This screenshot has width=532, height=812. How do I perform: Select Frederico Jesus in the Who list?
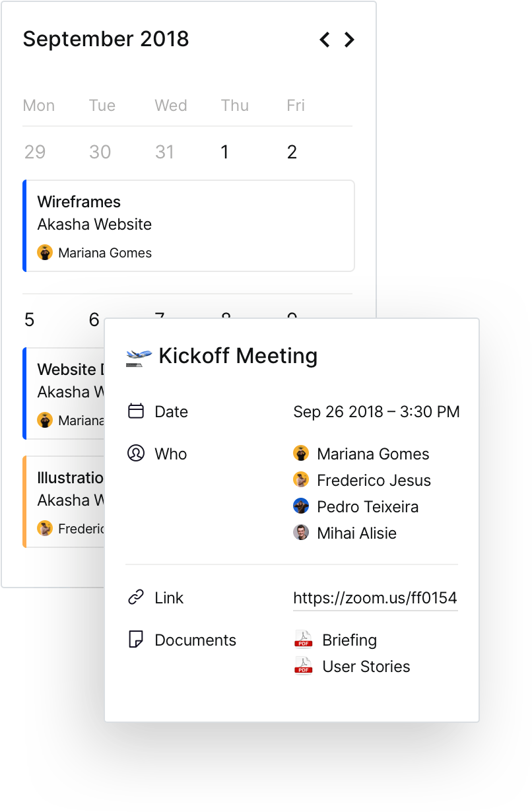pyautogui.click(x=374, y=480)
